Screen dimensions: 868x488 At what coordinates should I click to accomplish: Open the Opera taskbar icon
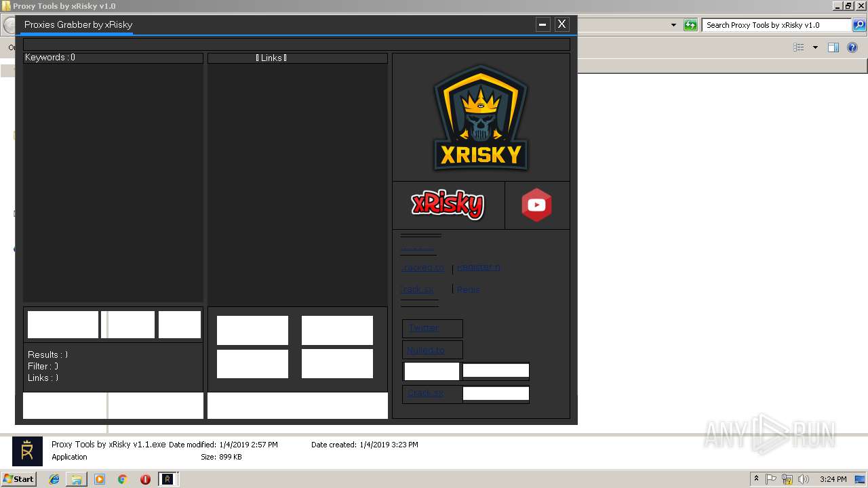coord(145,479)
